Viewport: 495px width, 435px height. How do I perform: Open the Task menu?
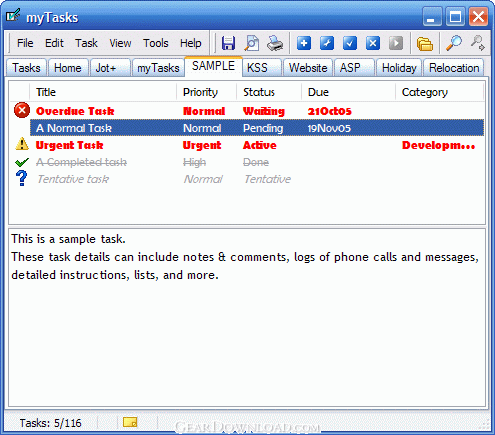86,43
